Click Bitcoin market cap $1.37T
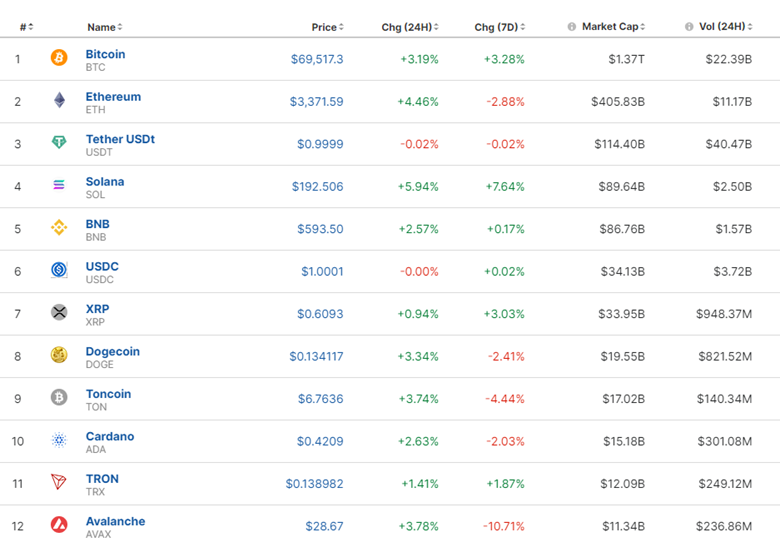780x547 pixels. [627, 59]
